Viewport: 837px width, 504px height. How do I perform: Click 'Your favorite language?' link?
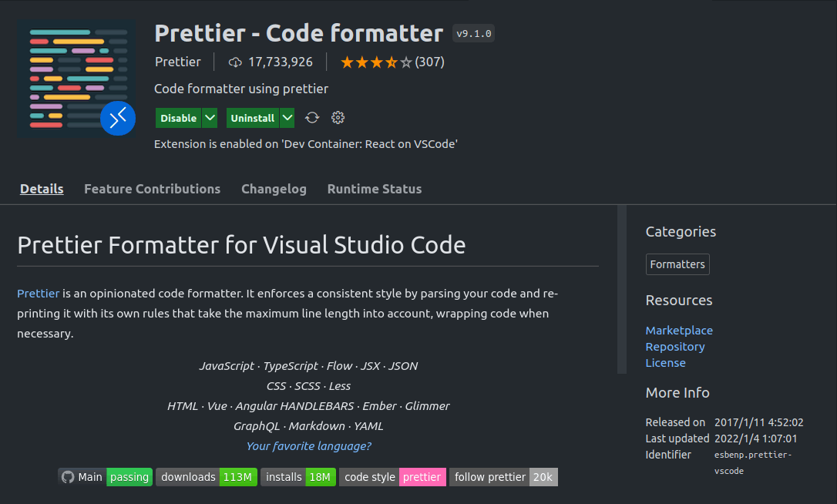pos(308,446)
